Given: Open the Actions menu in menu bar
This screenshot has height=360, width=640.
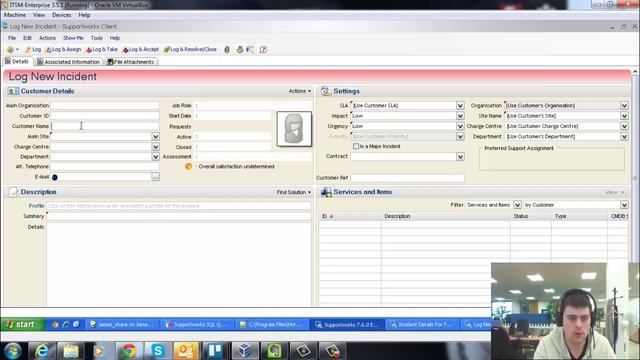Looking at the screenshot, I should click(x=47, y=38).
